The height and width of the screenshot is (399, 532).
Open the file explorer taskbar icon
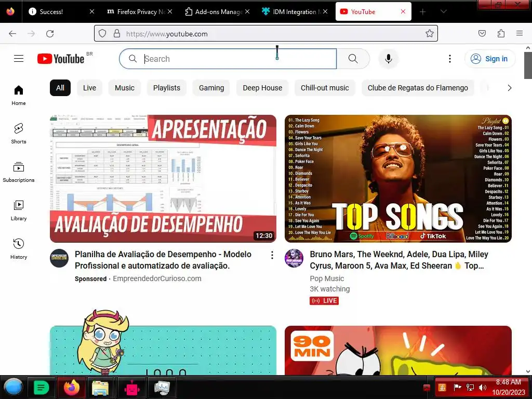click(x=100, y=388)
